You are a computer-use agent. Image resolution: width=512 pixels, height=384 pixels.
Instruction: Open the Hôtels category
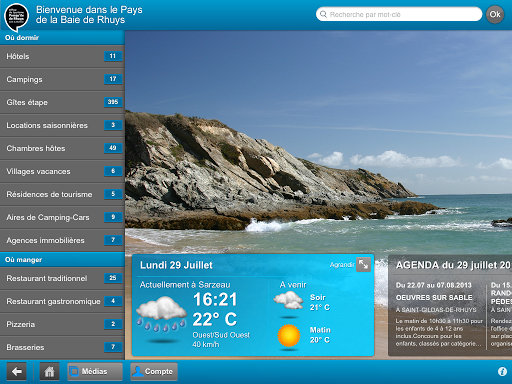click(x=62, y=56)
